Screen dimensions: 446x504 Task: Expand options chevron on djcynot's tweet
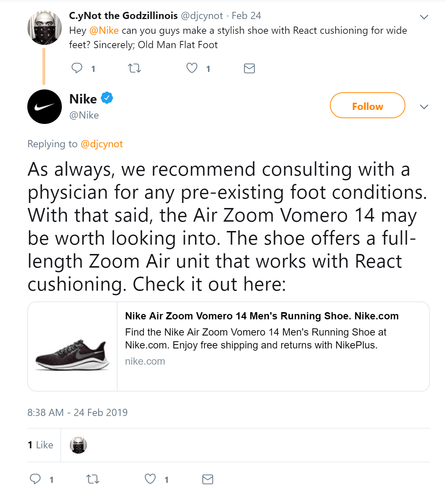coord(424,17)
